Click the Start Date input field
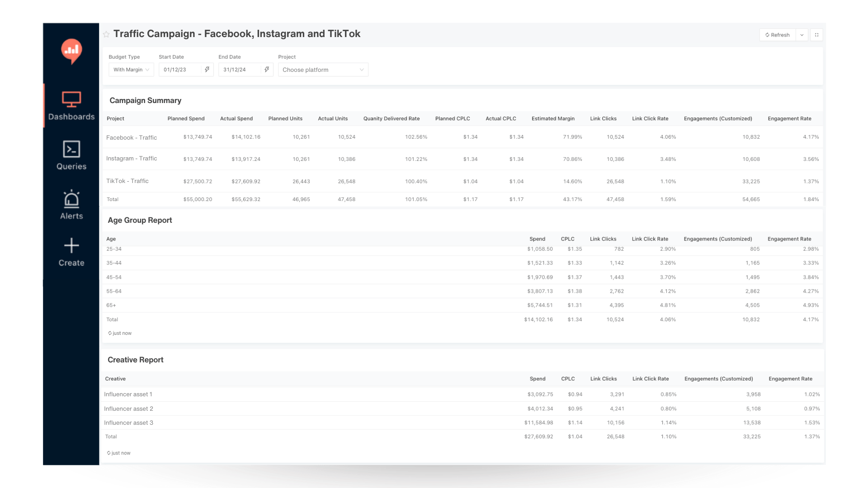 click(x=180, y=70)
